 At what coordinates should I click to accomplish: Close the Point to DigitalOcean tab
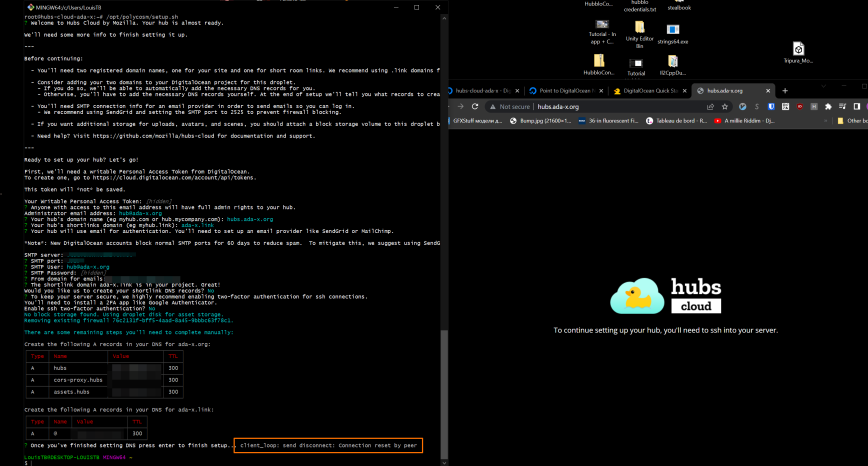tap(601, 91)
